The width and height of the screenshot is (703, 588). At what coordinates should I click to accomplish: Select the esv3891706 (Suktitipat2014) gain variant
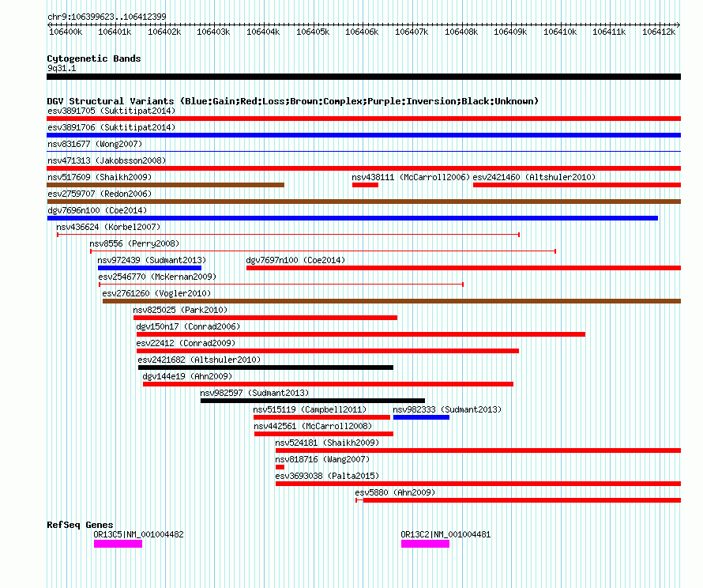(x=363, y=135)
